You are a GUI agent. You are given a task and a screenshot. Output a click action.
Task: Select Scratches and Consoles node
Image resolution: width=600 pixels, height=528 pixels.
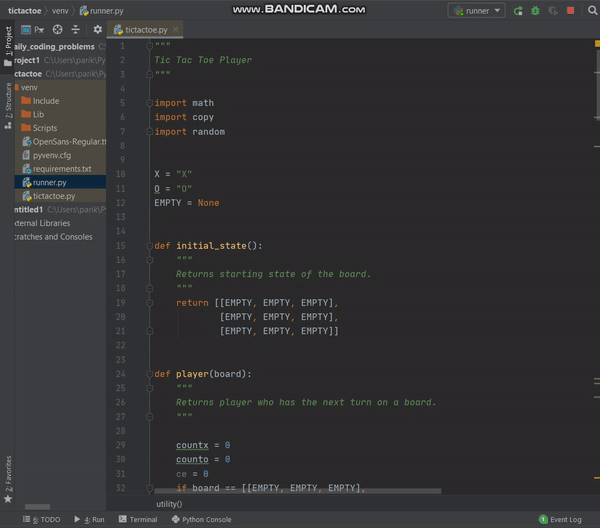(x=60, y=237)
